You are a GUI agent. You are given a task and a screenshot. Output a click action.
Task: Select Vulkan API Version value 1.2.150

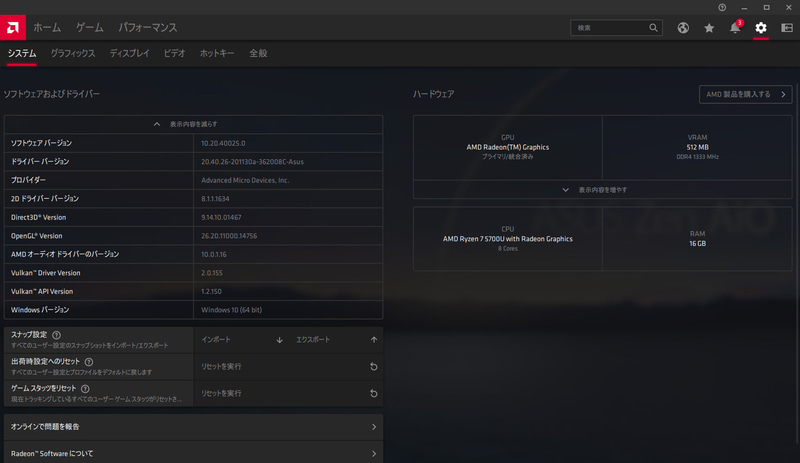pyautogui.click(x=211, y=291)
